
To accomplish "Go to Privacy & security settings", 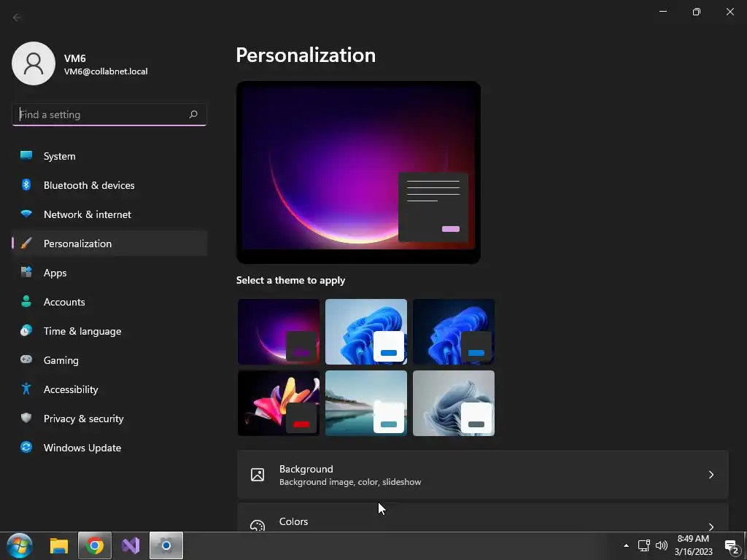I will coord(109,419).
